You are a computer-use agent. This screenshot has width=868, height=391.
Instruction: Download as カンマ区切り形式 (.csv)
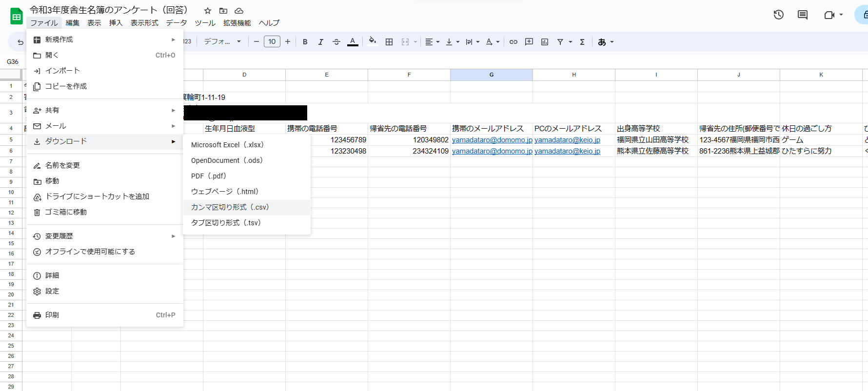point(247,207)
